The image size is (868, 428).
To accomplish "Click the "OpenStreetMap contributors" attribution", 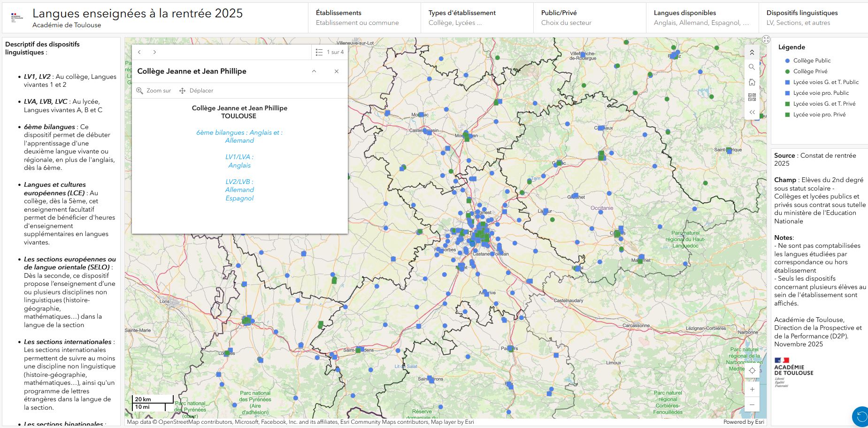I will click(195, 422).
